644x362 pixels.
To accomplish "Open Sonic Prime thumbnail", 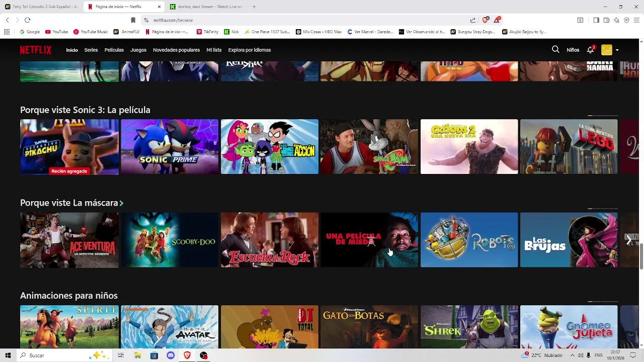I will (170, 147).
